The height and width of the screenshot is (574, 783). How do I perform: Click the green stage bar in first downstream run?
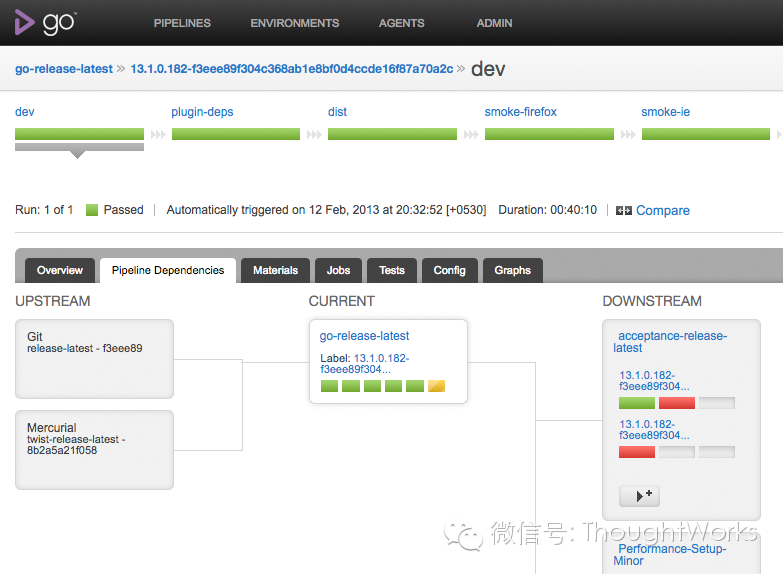[x=637, y=403]
